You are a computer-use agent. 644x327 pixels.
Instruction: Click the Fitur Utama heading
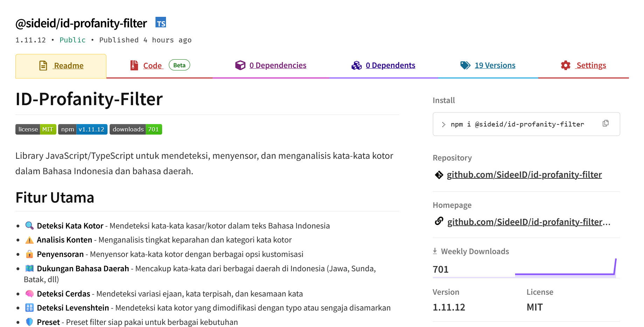55,198
